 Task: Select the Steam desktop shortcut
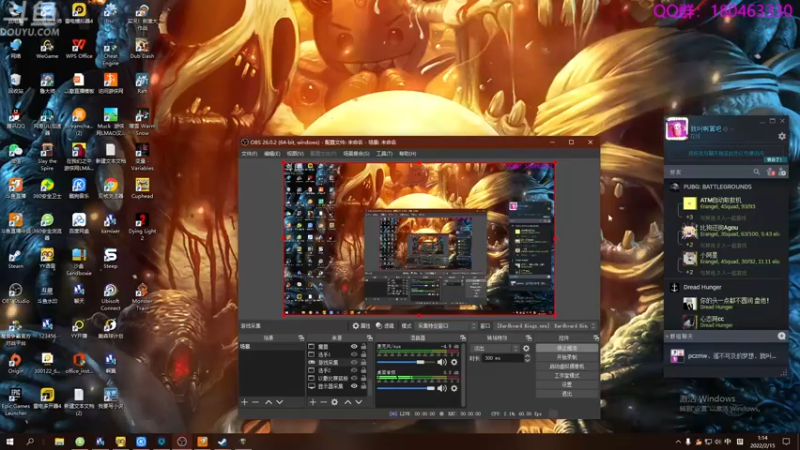tap(15, 259)
